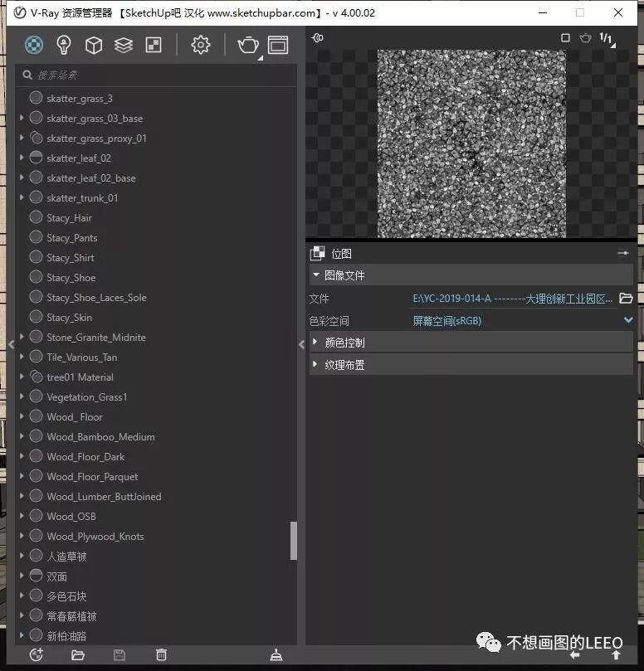Click the up arrow at bottom right
The height and width of the screenshot is (671, 644).
[616, 654]
